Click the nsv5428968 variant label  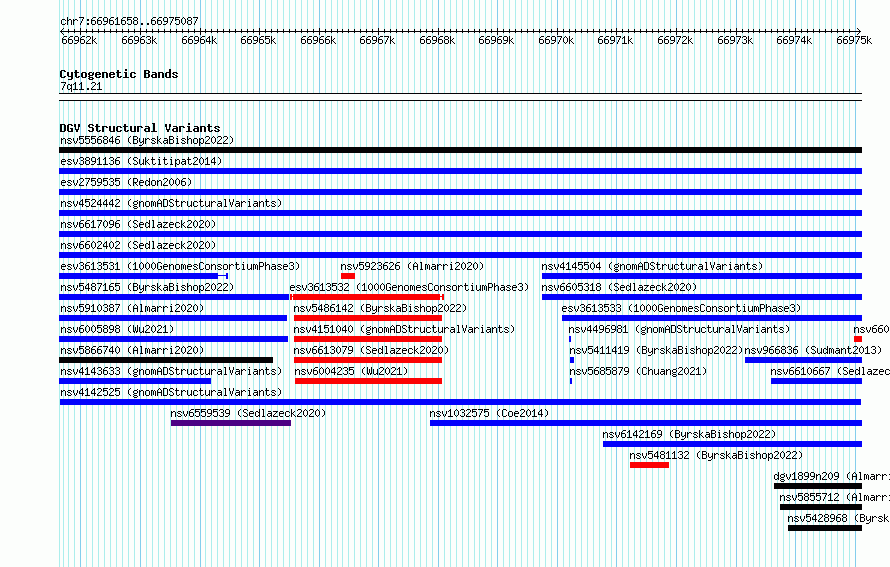[838, 518]
